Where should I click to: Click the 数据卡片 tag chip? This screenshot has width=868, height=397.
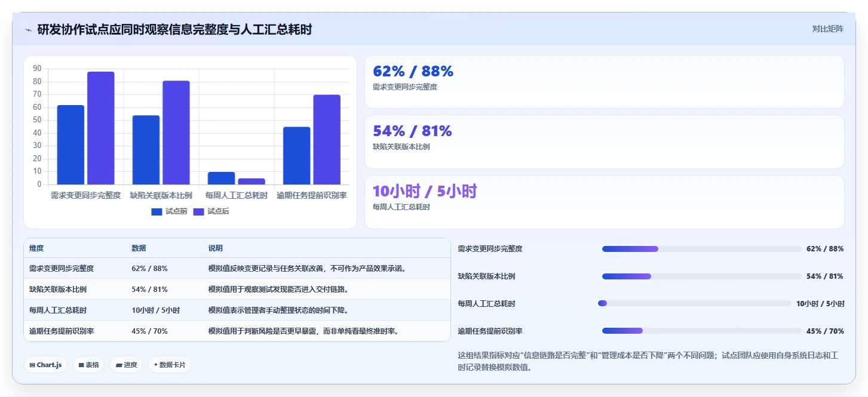click(x=170, y=365)
